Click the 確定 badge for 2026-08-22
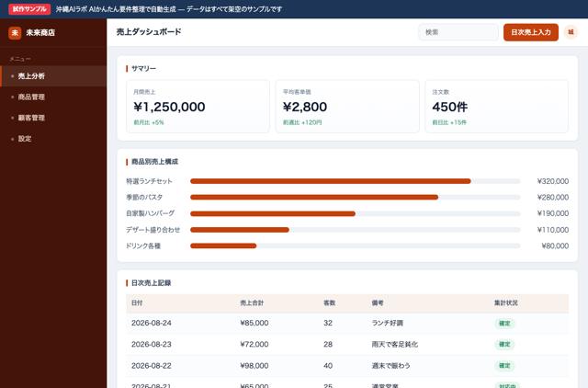 click(x=504, y=366)
